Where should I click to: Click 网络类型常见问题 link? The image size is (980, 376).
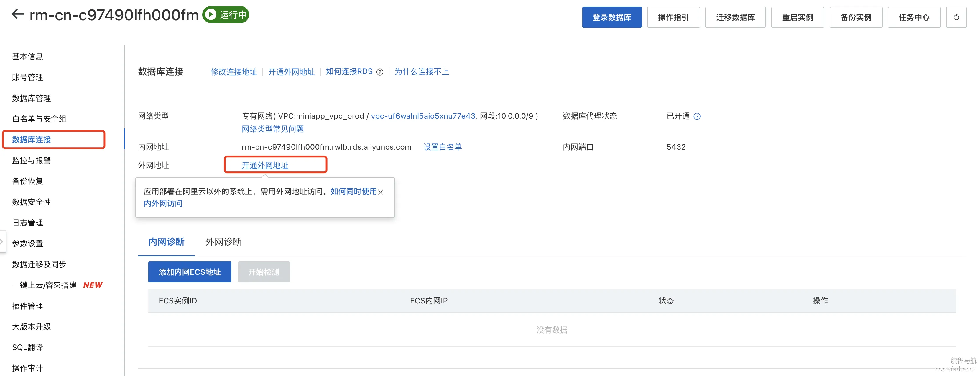point(273,129)
